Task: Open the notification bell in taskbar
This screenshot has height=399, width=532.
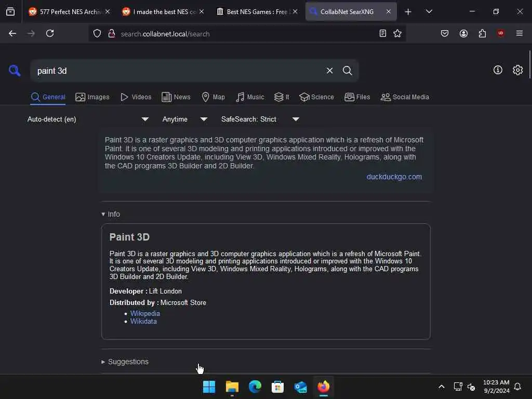Action: (517, 387)
